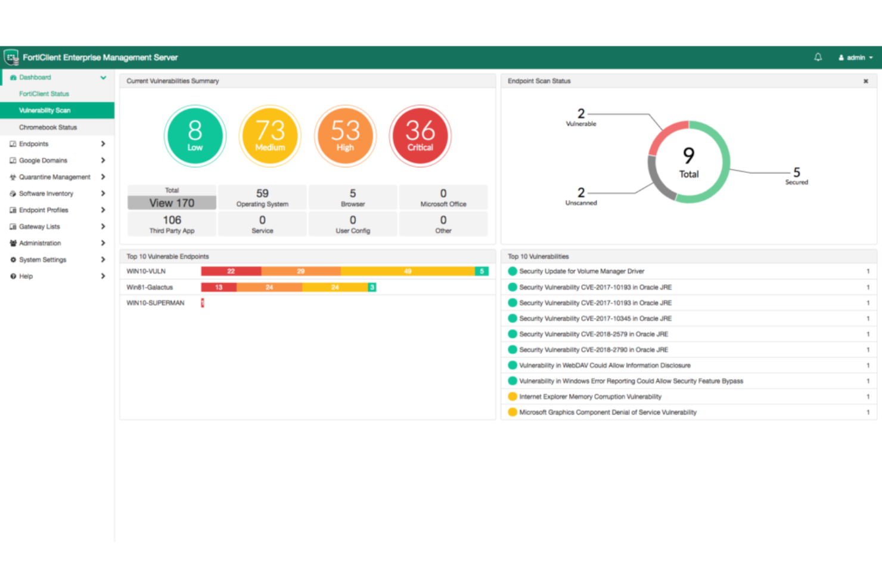The image size is (882, 588).
Task: Open the Endpoints menu label
Action: point(33,144)
